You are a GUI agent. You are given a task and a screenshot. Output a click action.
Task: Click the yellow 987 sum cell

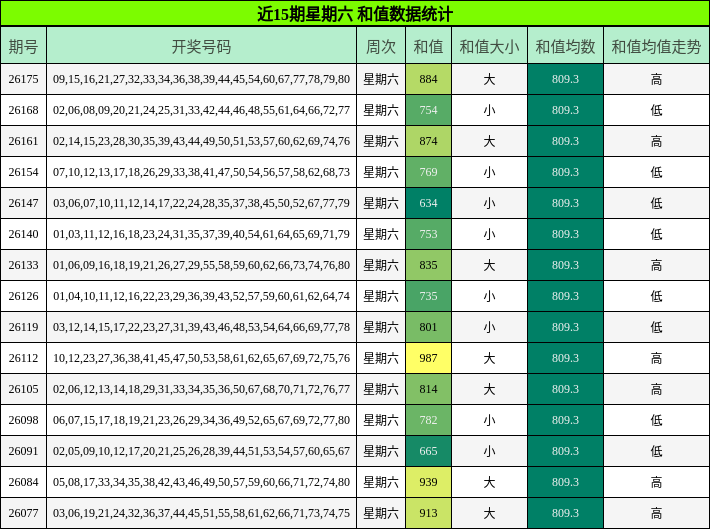pyautogui.click(x=428, y=358)
